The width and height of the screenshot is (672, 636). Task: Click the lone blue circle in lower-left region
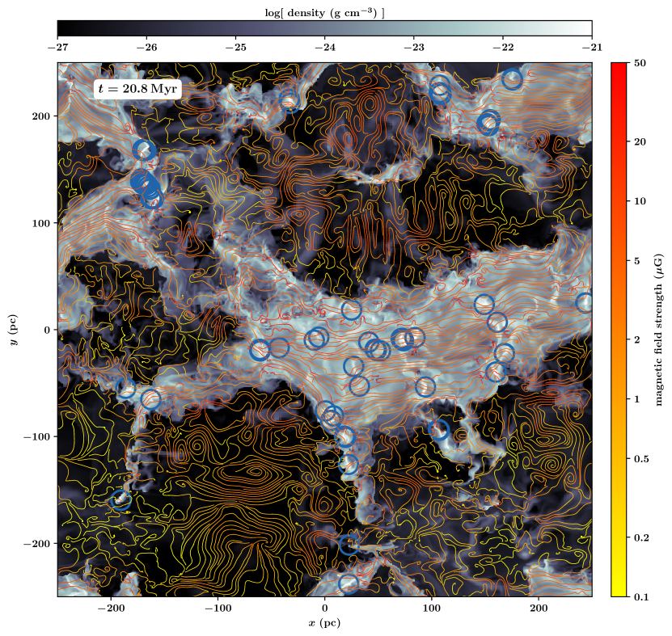[x=120, y=500]
